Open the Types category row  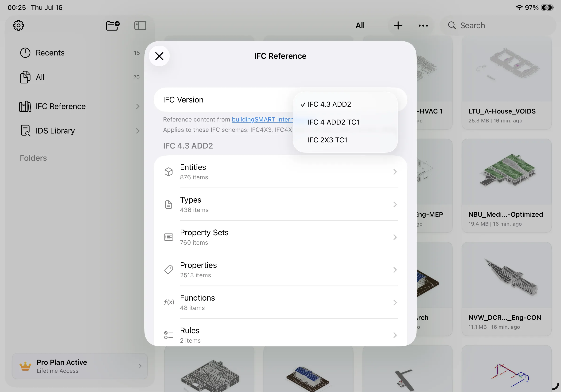click(x=280, y=204)
